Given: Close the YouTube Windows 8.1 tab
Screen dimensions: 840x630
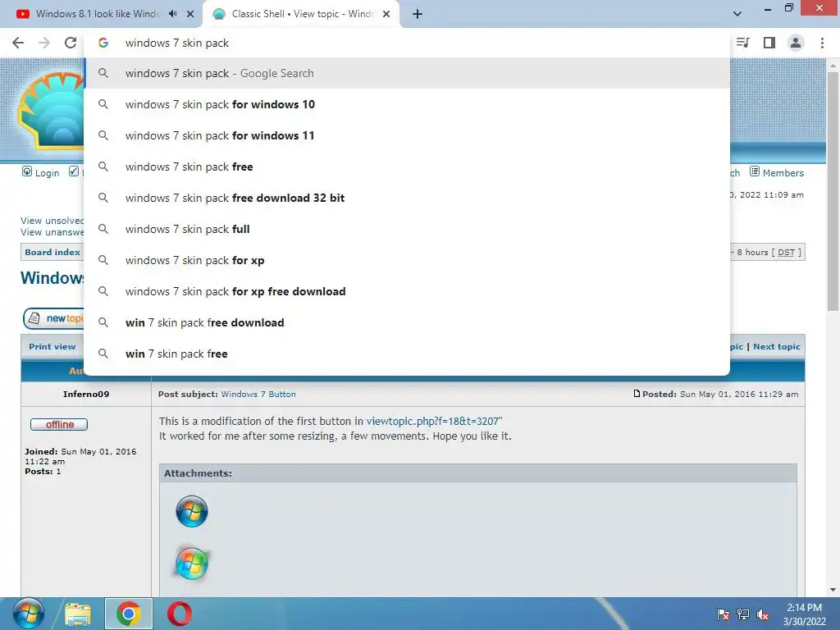Looking at the screenshot, I should pos(190,14).
